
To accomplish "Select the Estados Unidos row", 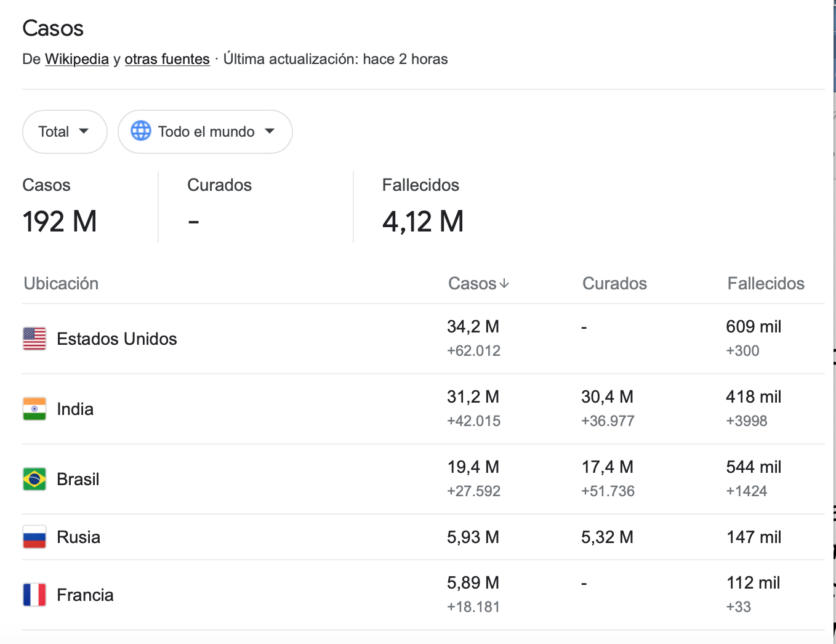I will point(424,339).
